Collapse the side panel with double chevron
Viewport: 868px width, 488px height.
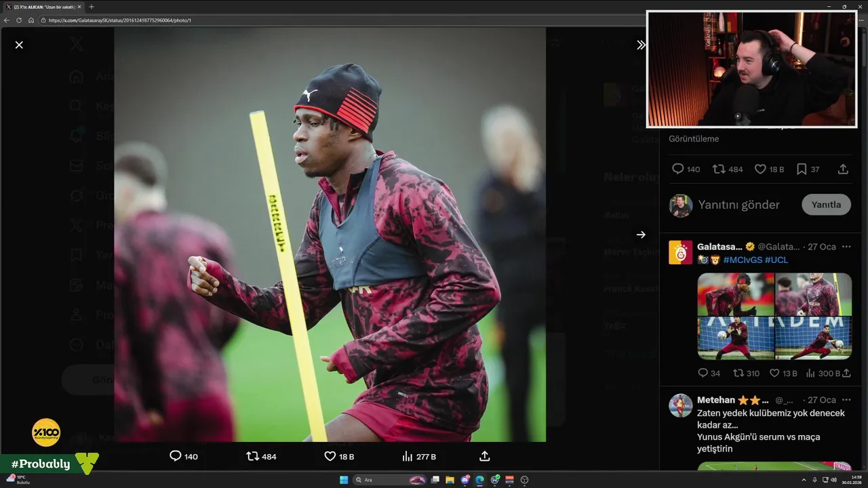641,45
